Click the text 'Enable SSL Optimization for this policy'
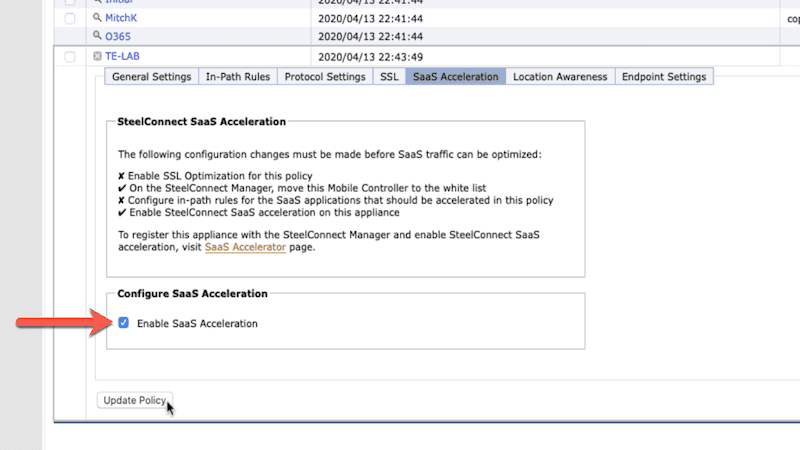 220,176
